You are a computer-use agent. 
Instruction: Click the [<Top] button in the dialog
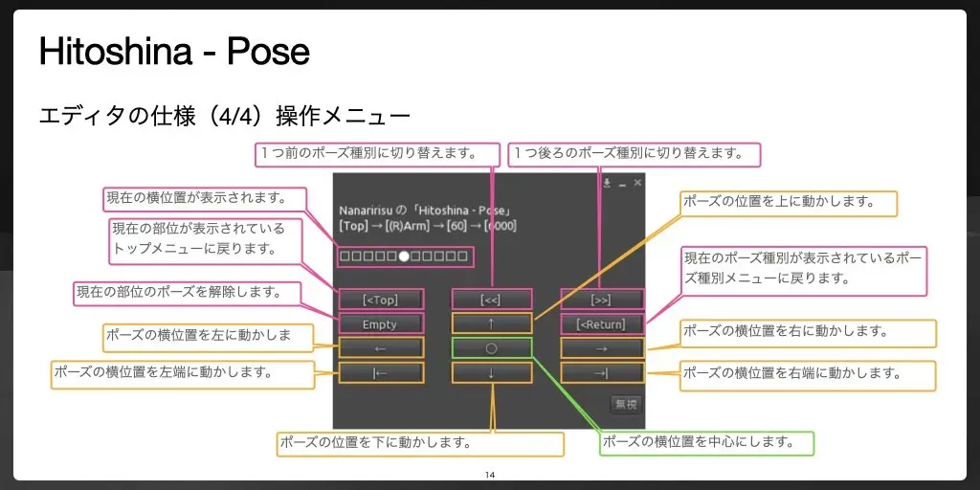coord(381,300)
